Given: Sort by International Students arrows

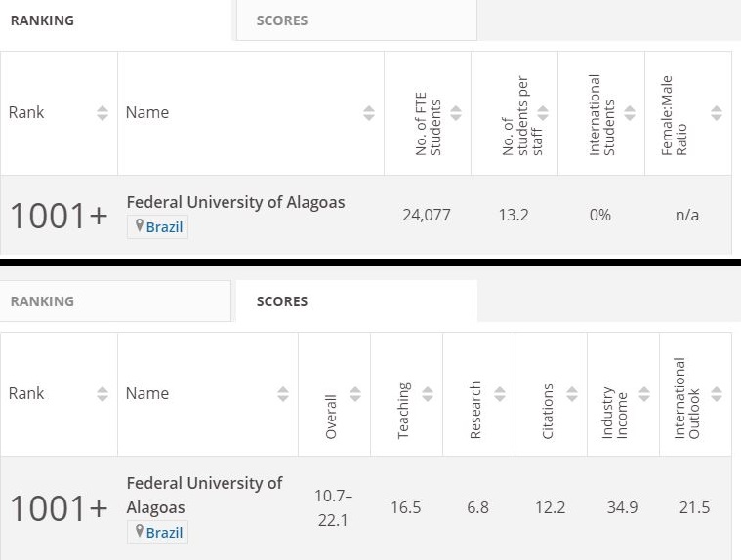Looking at the screenshot, I should (630, 113).
